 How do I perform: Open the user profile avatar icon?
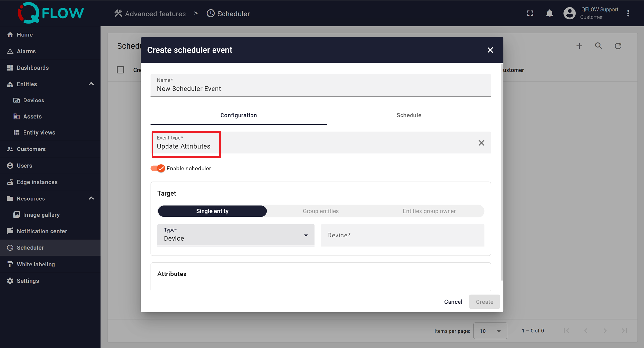point(569,14)
